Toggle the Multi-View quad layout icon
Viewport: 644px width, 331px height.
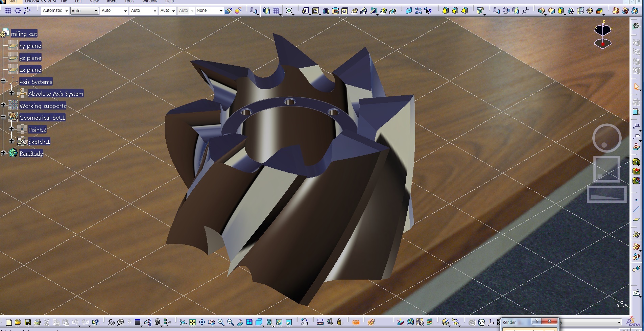pyautogui.click(x=249, y=322)
